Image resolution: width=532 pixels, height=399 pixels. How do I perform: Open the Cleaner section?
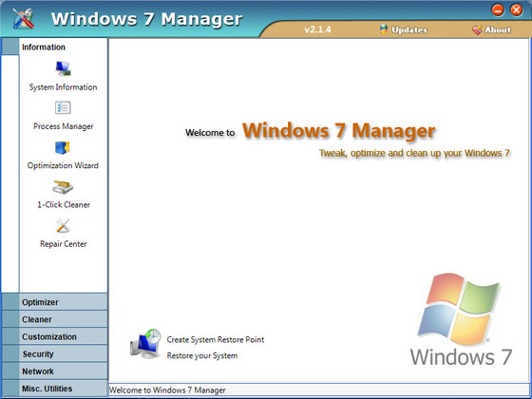pyautogui.click(x=54, y=319)
